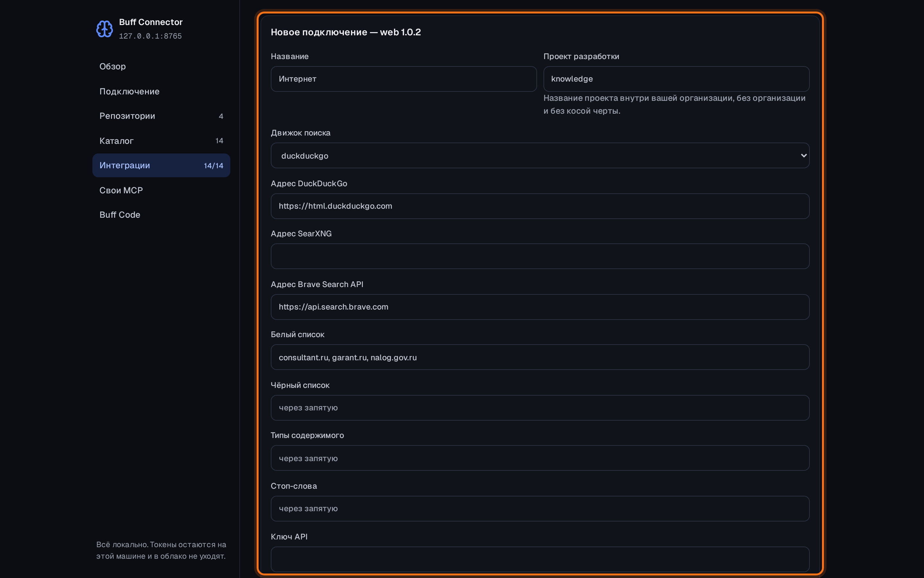Open Свои MCP section
The image size is (924, 578).
tap(161, 190)
